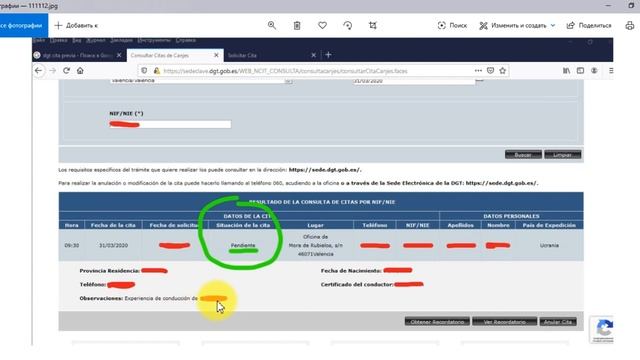Screen dimensions: 640x360
Task: Open a new Firefox tab
Action: [328, 55]
